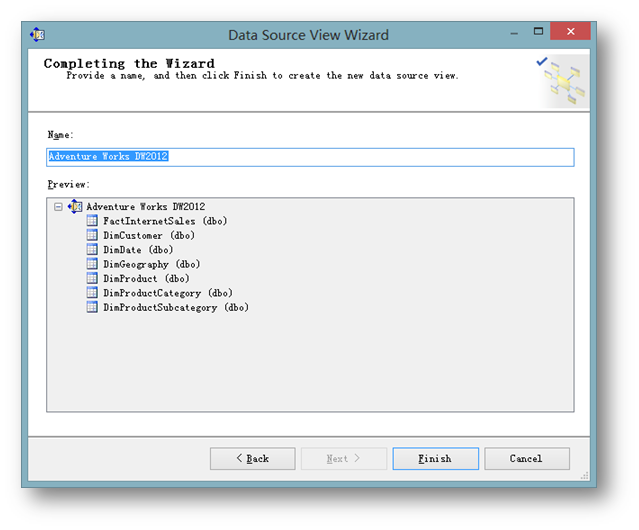Select DimGeography (dbo) in the preview tree

pyautogui.click(x=151, y=264)
